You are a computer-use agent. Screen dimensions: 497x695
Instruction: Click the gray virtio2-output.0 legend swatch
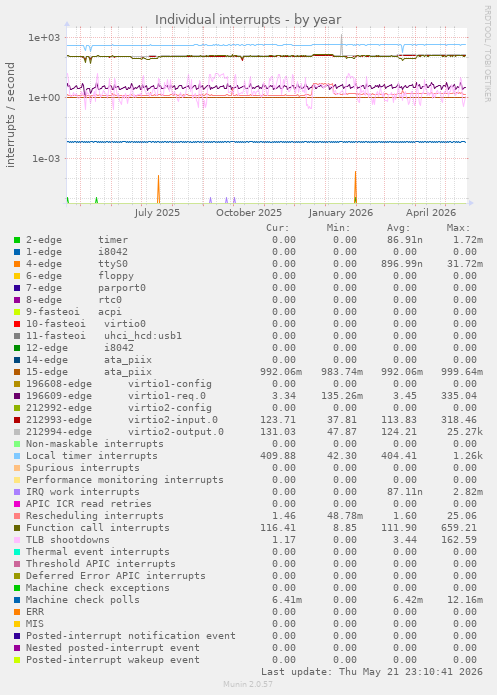click(x=17, y=432)
